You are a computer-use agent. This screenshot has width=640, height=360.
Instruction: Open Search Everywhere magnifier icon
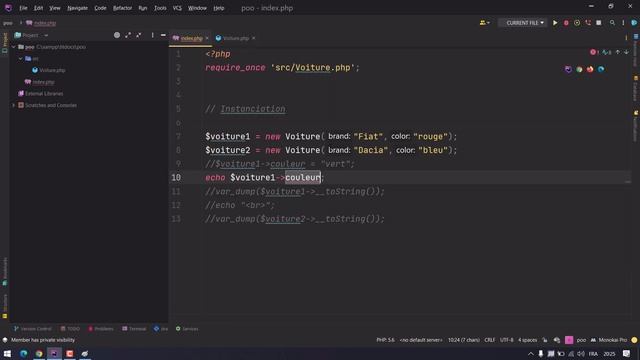coord(612,23)
